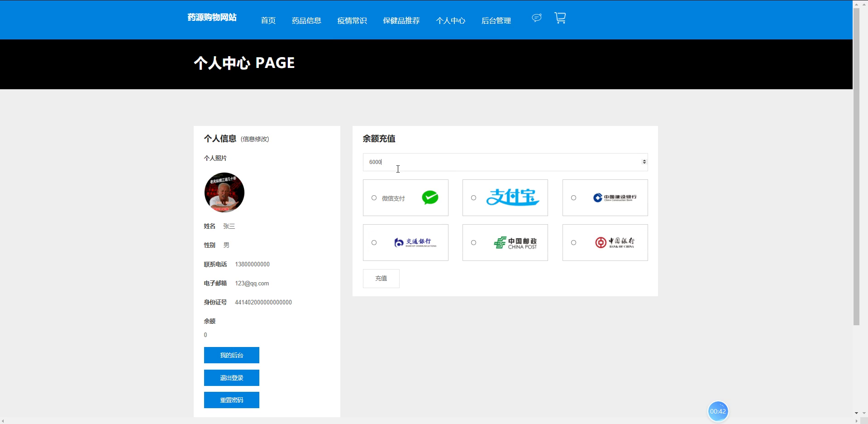Click the 余额充值 heading
This screenshot has width=868, height=424.
(x=379, y=139)
